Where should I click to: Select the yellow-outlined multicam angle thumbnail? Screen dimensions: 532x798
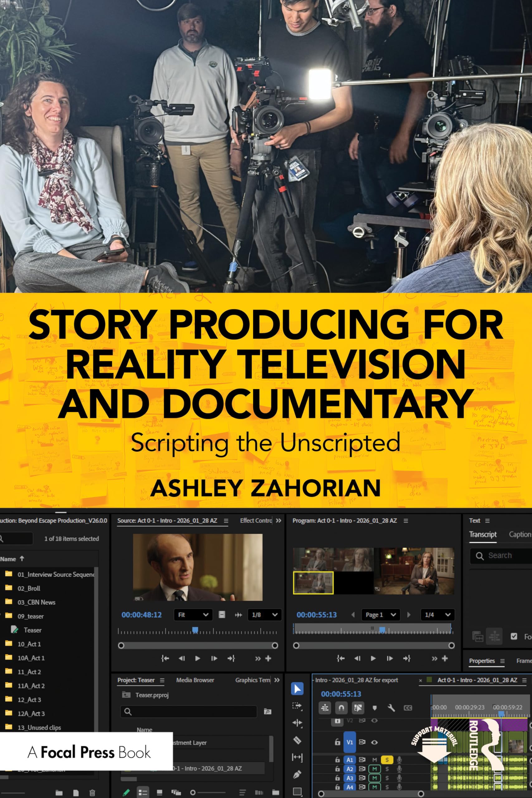[x=313, y=583]
